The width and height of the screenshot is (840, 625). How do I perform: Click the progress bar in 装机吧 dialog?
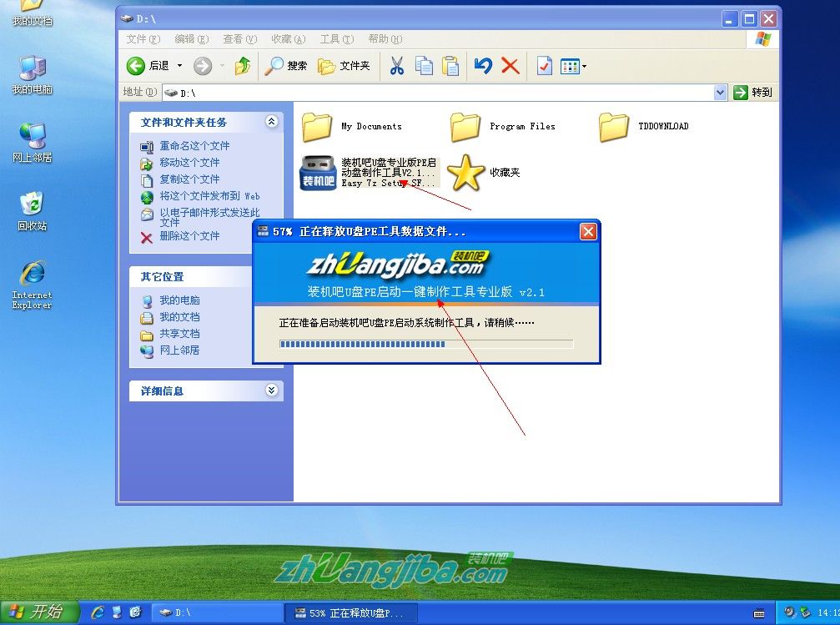click(x=425, y=343)
